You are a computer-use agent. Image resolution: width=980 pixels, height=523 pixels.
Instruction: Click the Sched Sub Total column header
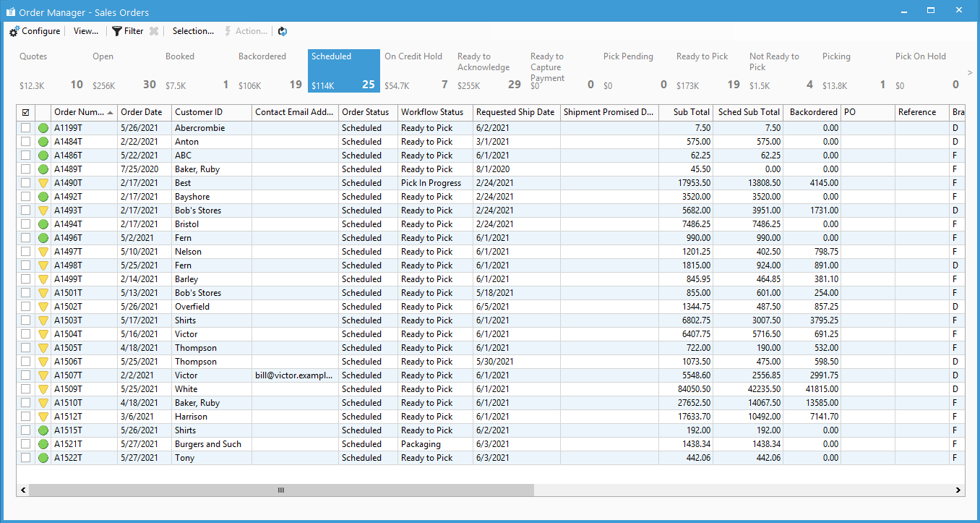coord(749,112)
